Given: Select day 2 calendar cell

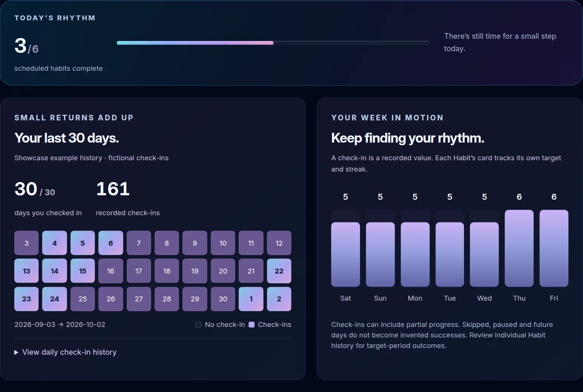Looking at the screenshot, I should pyautogui.click(x=279, y=299).
